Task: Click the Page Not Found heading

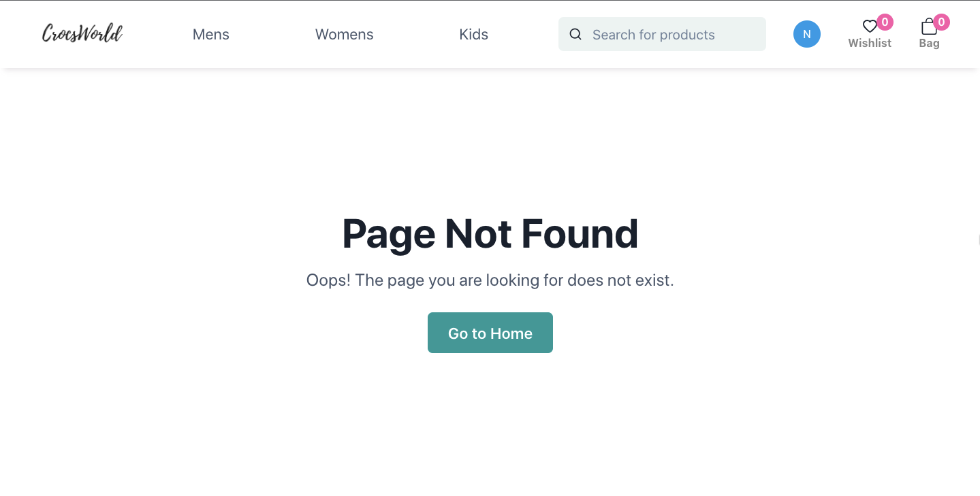Action: pyautogui.click(x=490, y=233)
